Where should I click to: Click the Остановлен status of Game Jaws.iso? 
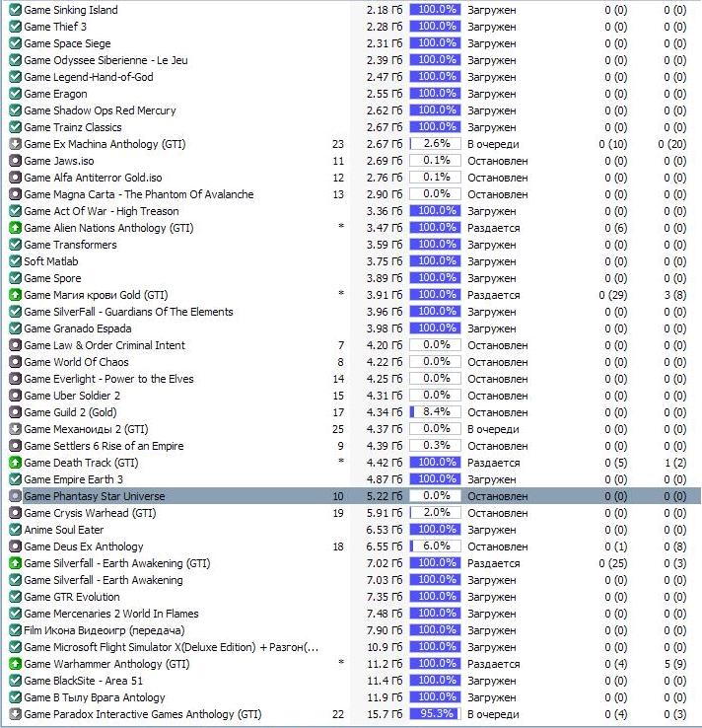pos(497,161)
